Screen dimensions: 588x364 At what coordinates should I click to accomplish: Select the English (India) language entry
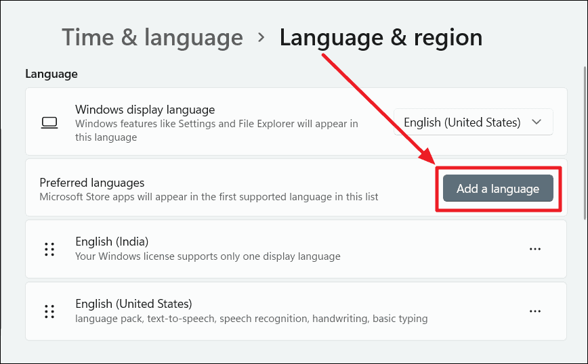pyautogui.click(x=296, y=249)
